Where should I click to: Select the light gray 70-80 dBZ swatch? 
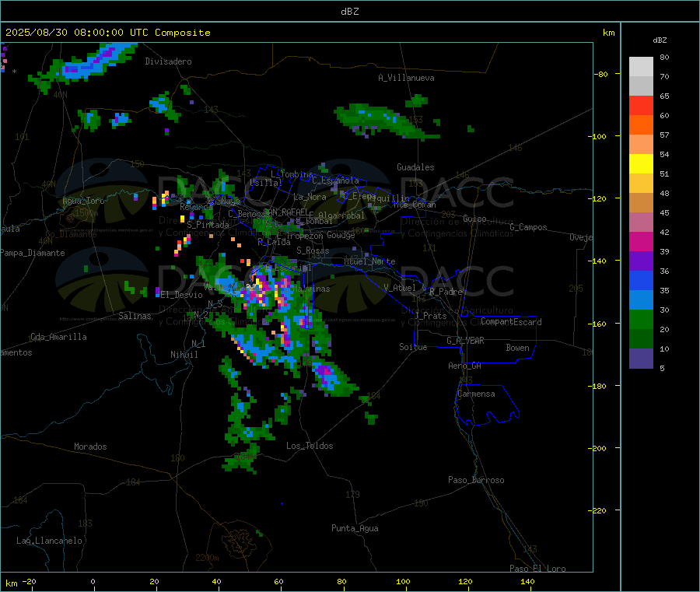(641, 67)
